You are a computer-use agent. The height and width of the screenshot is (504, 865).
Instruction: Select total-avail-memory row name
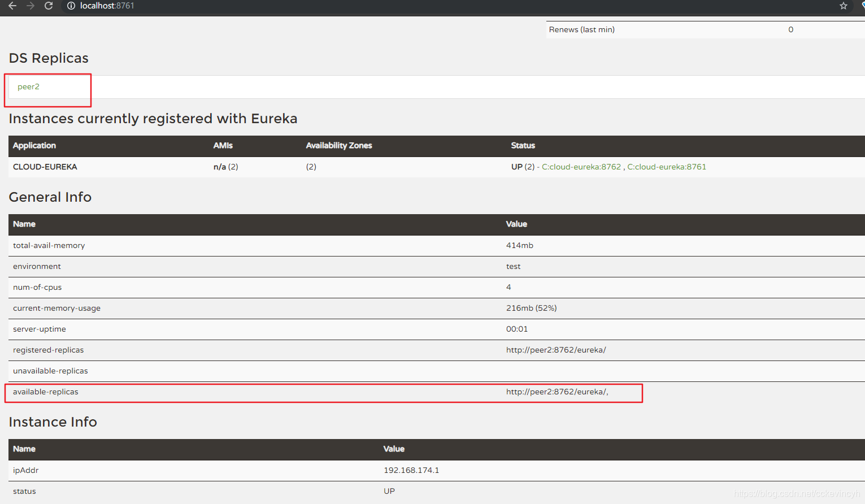click(x=49, y=245)
